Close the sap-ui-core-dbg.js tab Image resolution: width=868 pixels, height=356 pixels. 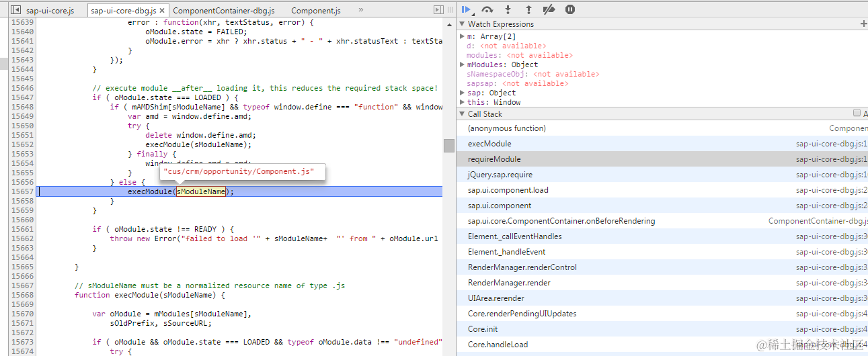[162, 10]
